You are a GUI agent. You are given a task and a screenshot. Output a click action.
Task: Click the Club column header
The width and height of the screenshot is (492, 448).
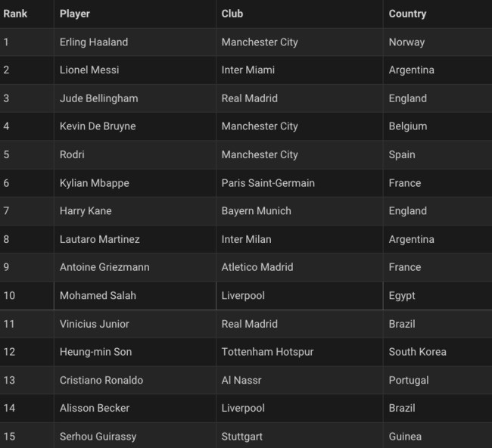point(232,14)
